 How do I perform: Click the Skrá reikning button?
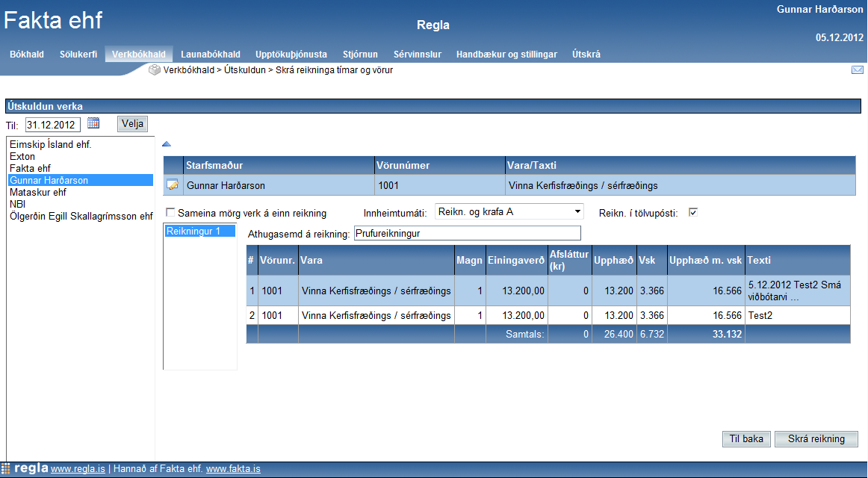coord(816,439)
